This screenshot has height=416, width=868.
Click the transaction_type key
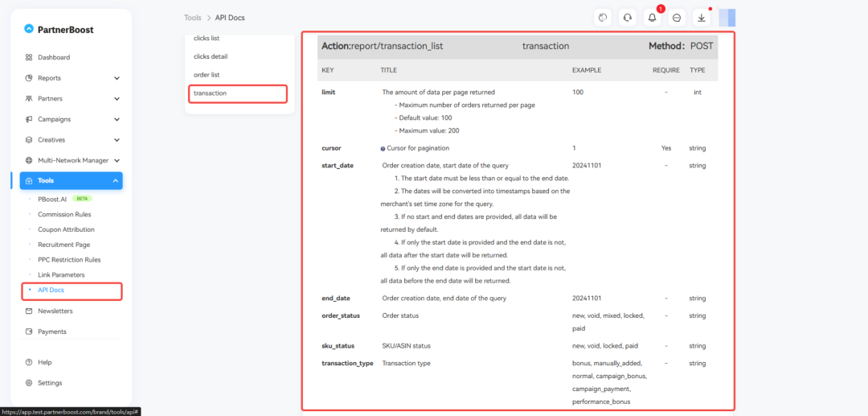[347, 364]
